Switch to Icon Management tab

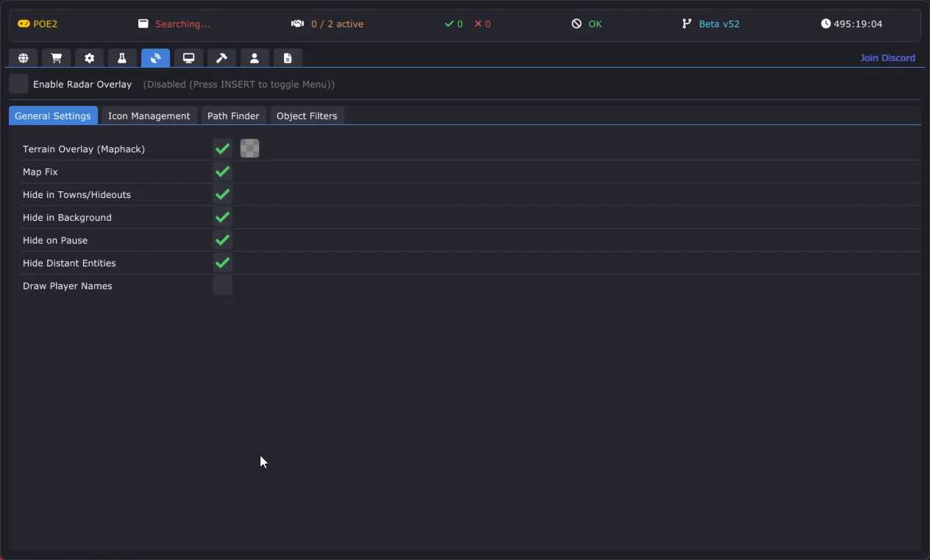(x=149, y=116)
